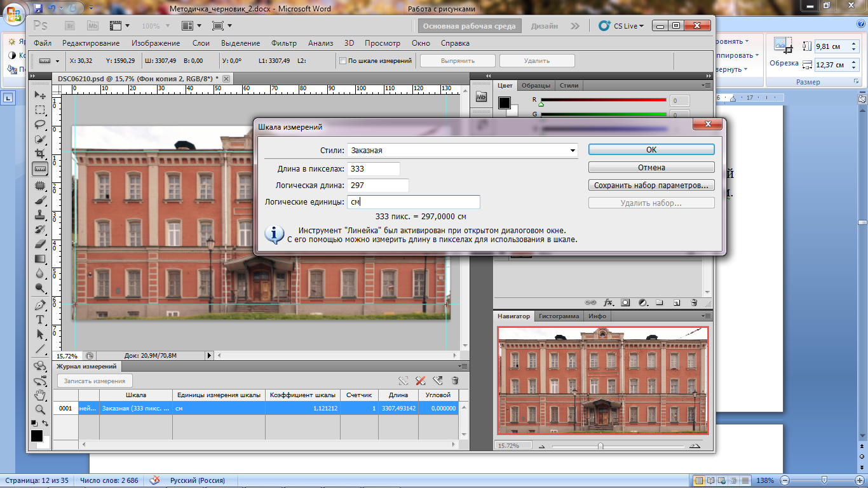Image resolution: width=868 pixels, height=488 pixels.
Task: Select the Path Selection tool
Action: coord(40,334)
